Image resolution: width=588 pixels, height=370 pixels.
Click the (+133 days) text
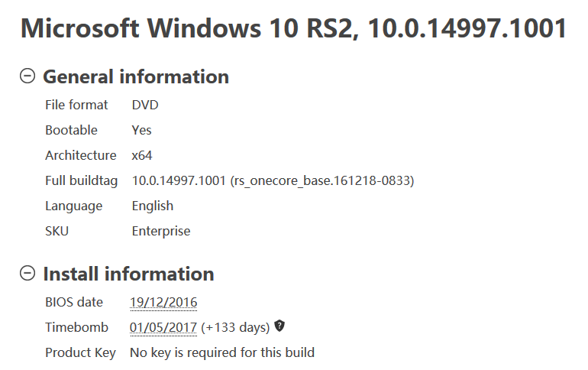pyautogui.click(x=235, y=327)
